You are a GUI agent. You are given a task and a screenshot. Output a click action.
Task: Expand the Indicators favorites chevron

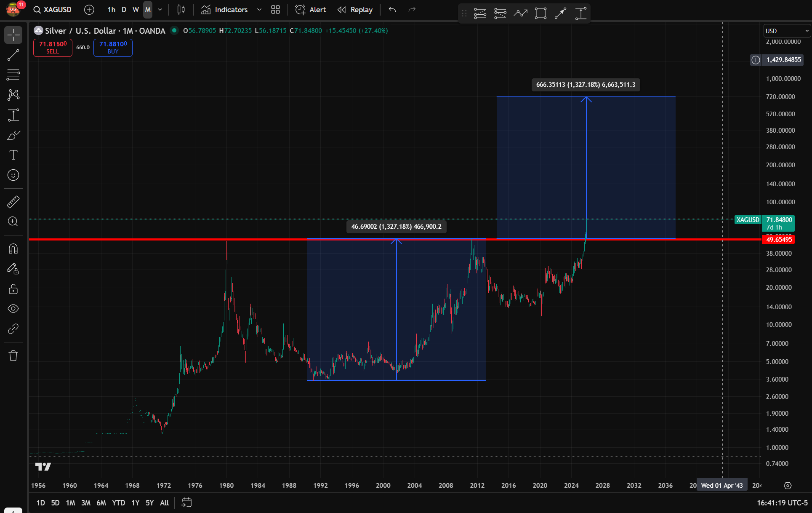259,10
